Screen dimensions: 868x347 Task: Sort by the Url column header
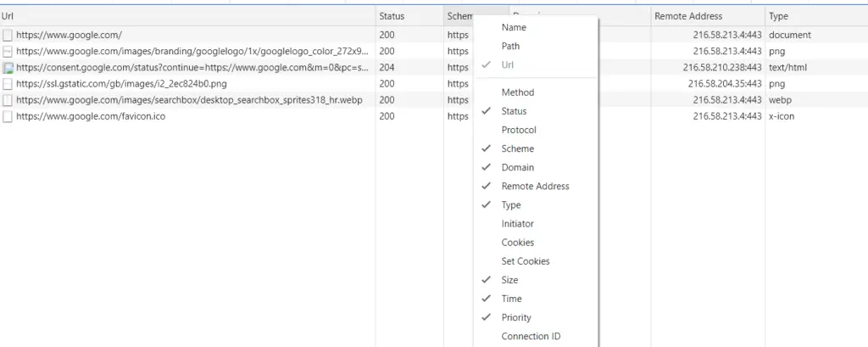tap(187, 16)
